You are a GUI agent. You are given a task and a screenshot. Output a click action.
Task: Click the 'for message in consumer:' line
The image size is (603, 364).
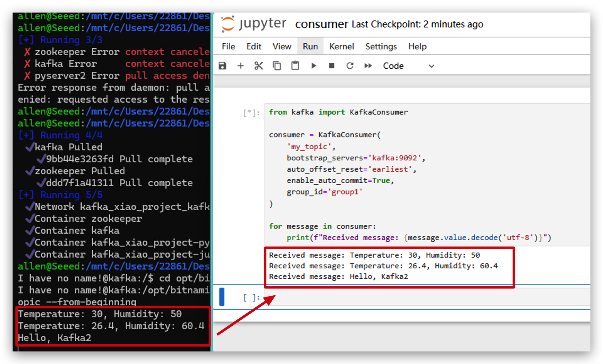322,226
